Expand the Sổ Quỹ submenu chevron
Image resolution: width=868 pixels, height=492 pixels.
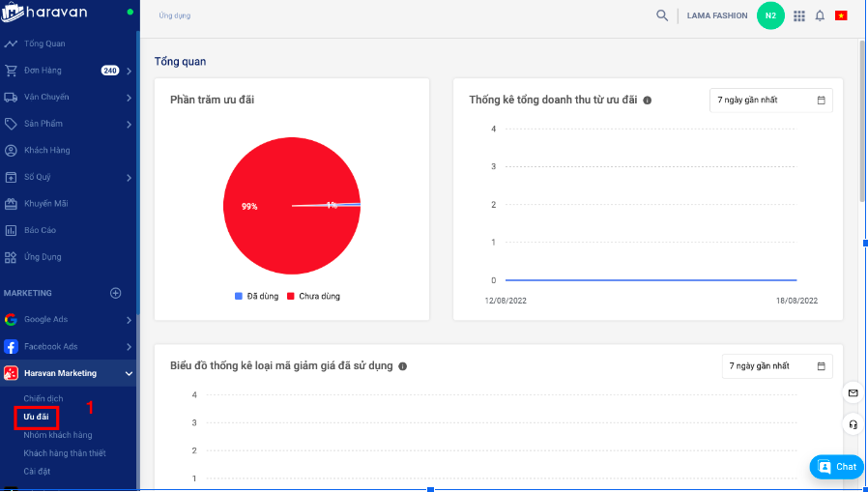[129, 178]
